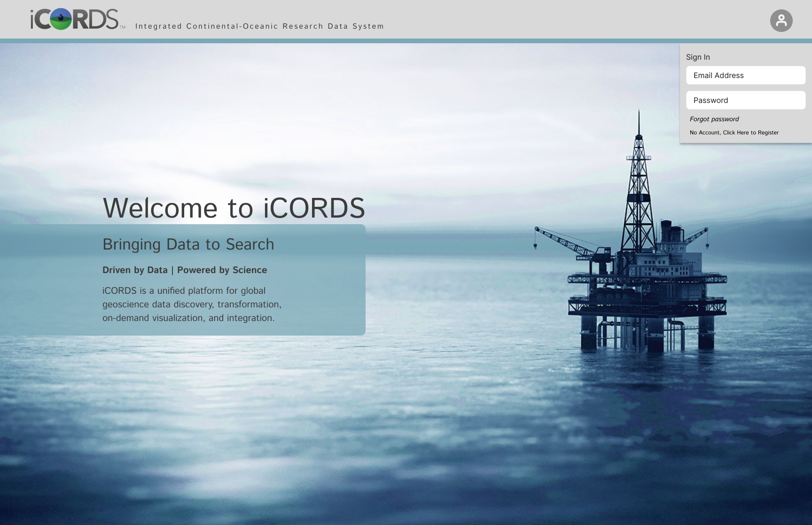Click the TM mark beside the logo
The height and width of the screenshot is (525, 812).
point(123,27)
